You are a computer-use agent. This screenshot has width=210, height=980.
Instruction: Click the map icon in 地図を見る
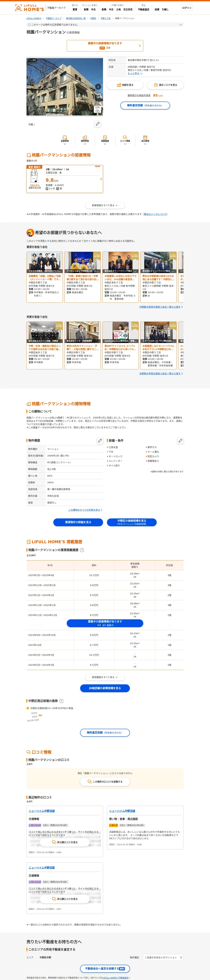pos(119,85)
